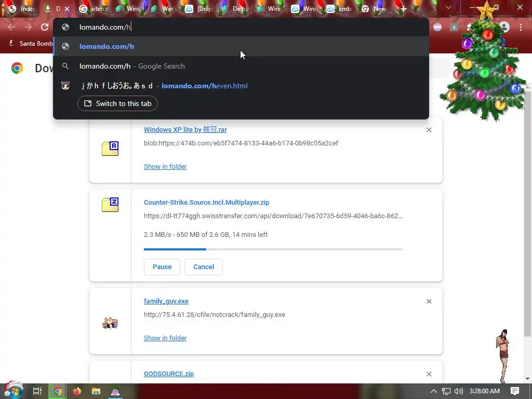Click the 'Switch to this tab' button
Viewport: 532px width, 399px height.
tap(118, 103)
